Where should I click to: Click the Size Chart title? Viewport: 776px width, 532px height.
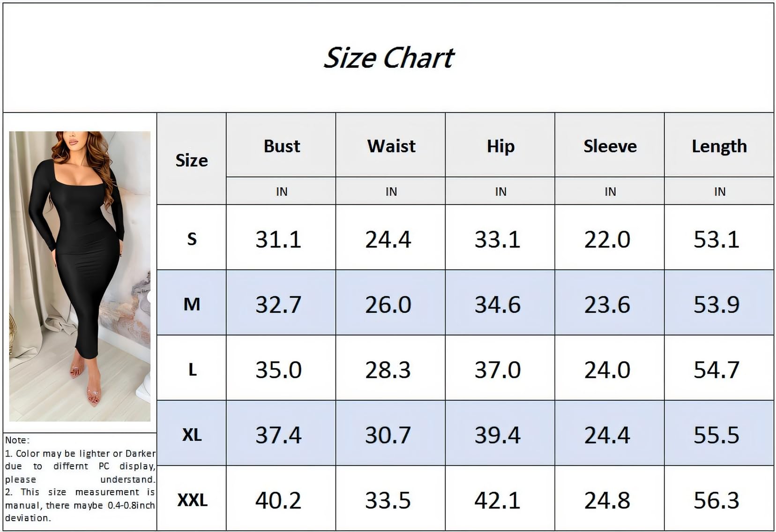pyautogui.click(x=388, y=58)
